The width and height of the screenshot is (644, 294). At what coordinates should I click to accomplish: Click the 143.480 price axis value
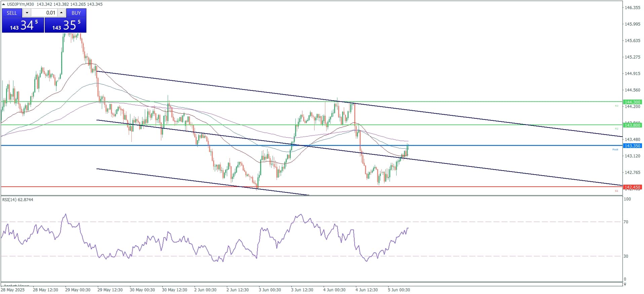tap(632, 139)
